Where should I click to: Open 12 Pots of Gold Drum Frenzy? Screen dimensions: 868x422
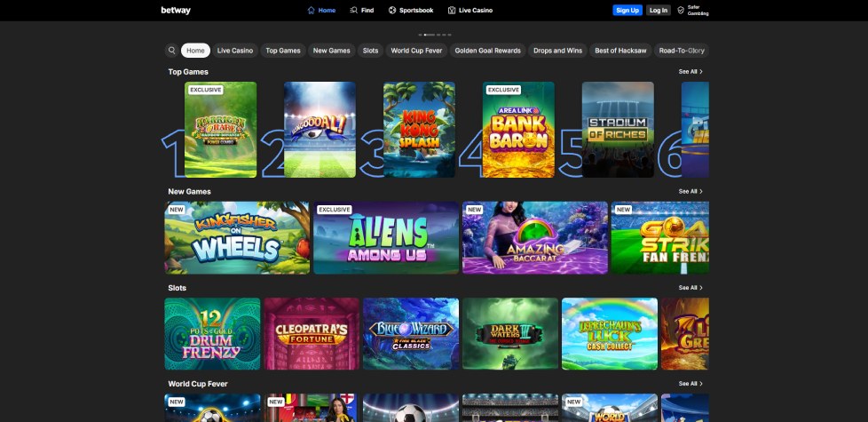(x=213, y=333)
